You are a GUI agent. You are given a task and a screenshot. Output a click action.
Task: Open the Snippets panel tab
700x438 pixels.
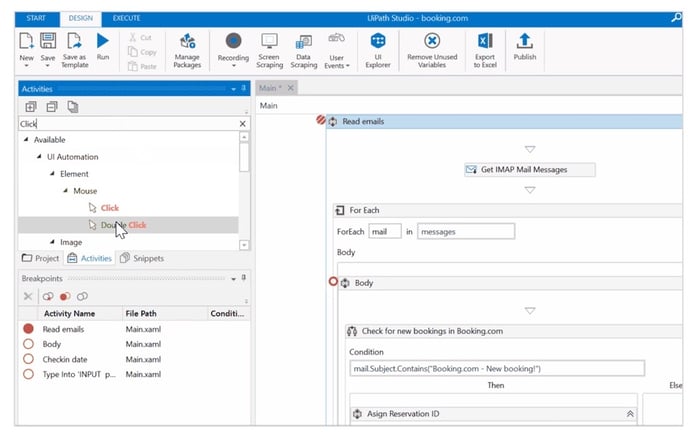pos(142,258)
